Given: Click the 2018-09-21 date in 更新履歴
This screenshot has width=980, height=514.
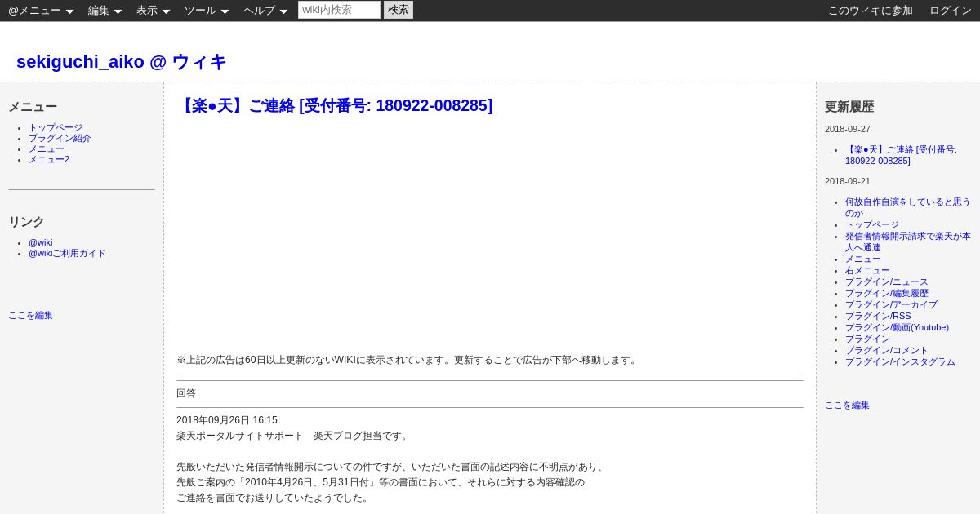Looking at the screenshot, I should tap(848, 181).
